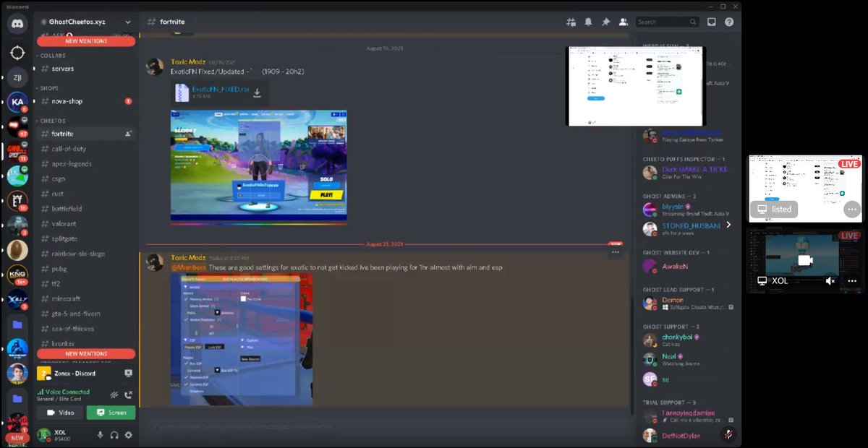Create invite icon on fortnite channel
Screen dimensions: 868x448
pyautogui.click(x=128, y=134)
